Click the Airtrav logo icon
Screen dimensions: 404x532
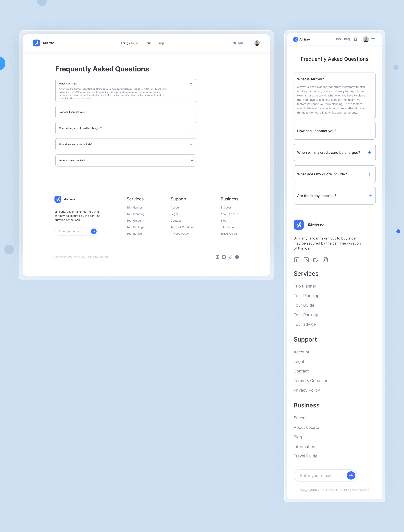(x=36, y=43)
